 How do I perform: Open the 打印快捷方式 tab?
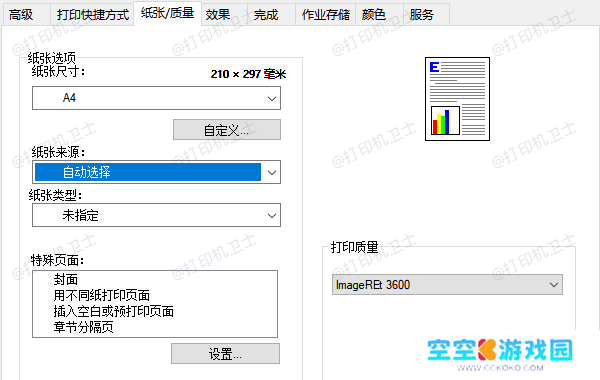click(93, 15)
